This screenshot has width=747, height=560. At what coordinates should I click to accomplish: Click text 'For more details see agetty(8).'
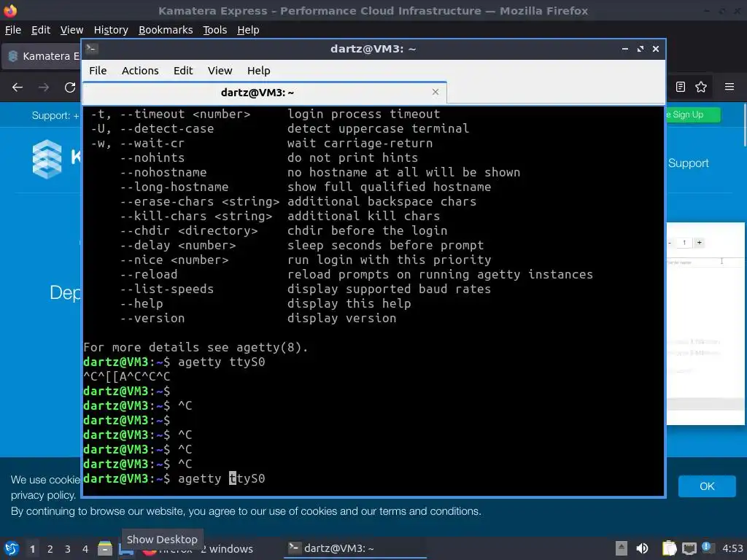(196, 348)
